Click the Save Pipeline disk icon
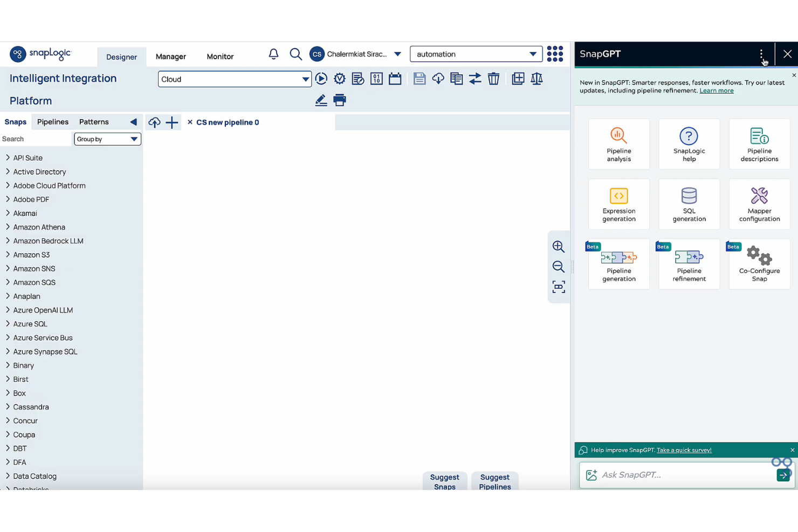The width and height of the screenshot is (798, 532). pos(419,79)
